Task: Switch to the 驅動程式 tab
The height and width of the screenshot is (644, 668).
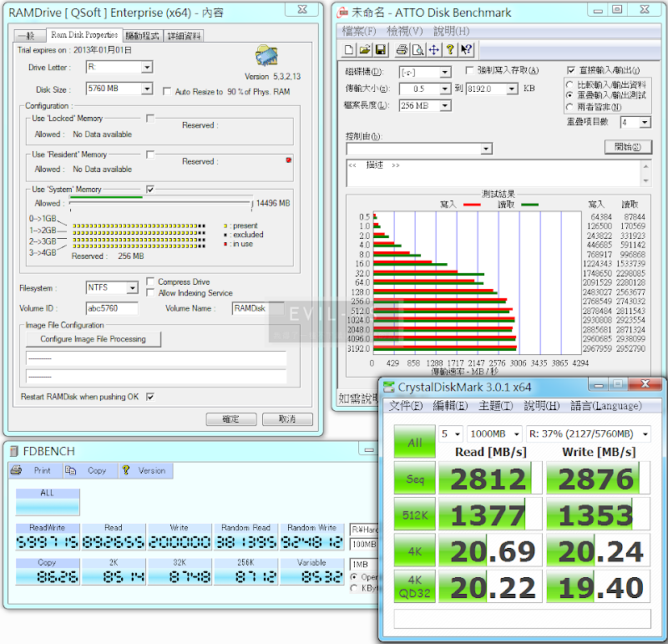Action: click(x=142, y=36)
